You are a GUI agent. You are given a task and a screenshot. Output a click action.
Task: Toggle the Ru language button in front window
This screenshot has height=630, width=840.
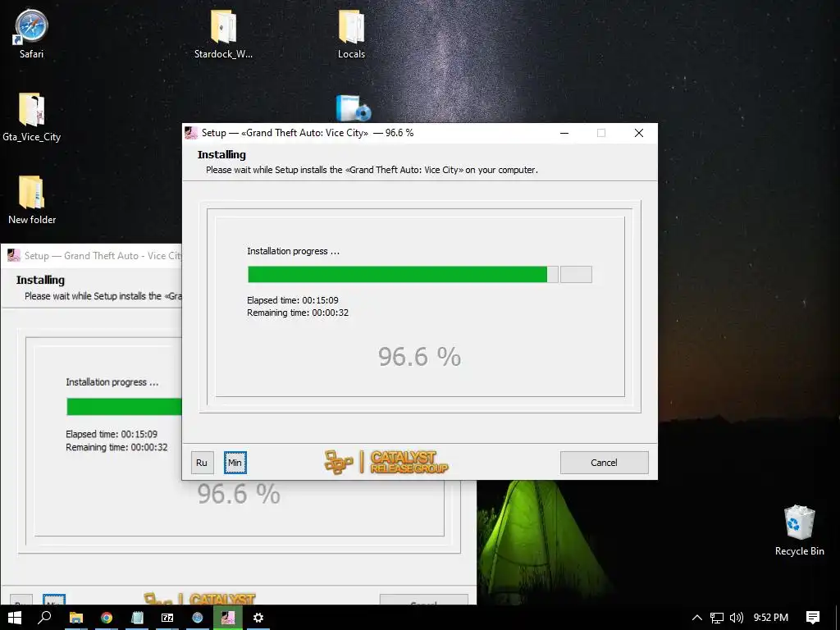(x=202, y=463)
